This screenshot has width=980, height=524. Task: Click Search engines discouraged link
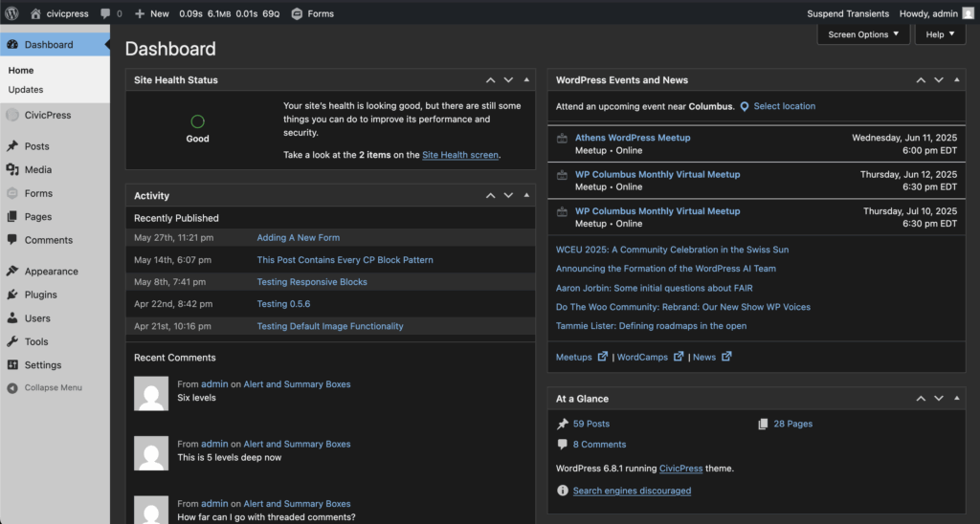tap(632, 491)
